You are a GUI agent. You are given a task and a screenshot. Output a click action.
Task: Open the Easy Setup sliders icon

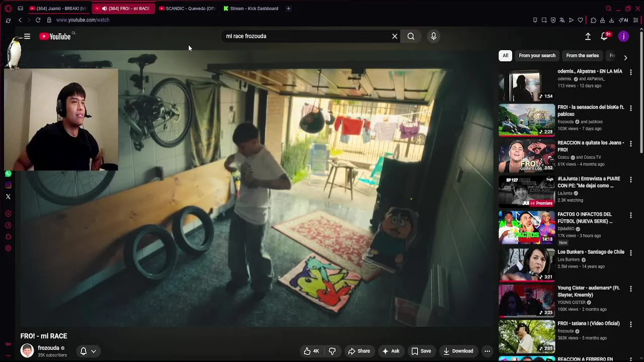pos(635,20)
